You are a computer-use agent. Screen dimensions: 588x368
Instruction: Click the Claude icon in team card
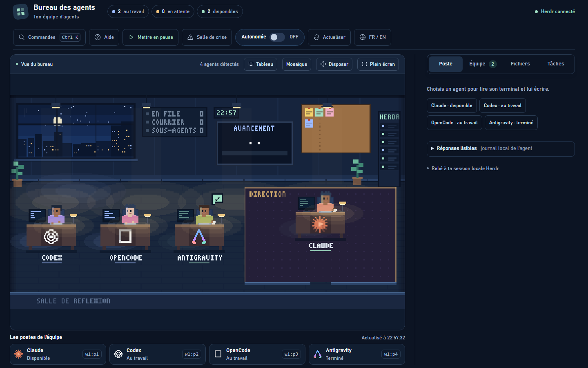point(19,354)
